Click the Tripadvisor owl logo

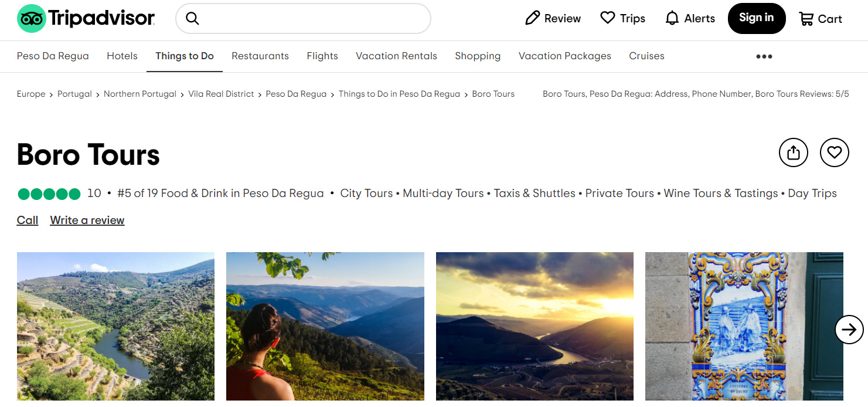(x=32, y=19)
